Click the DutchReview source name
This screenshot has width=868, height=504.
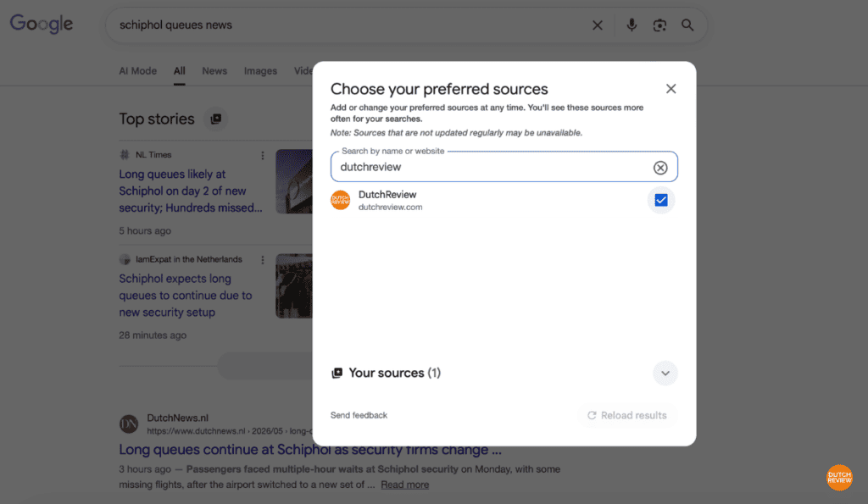coord(387,195)
